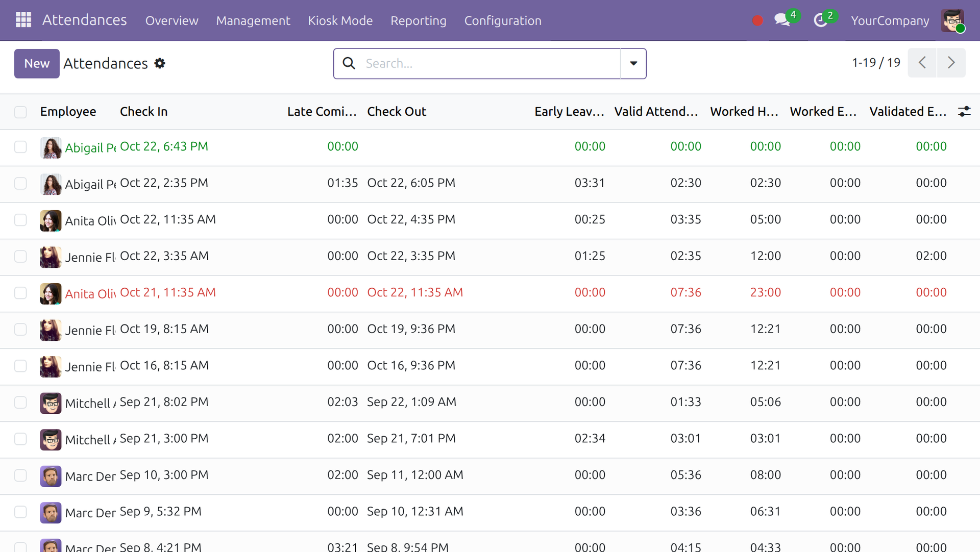
Task: Click the Sep 22, 1:09 AM check out cell
Action: point(412,402)
